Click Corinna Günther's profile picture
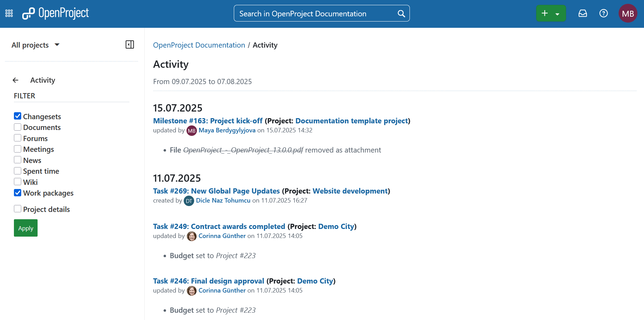 click(191, 236)
